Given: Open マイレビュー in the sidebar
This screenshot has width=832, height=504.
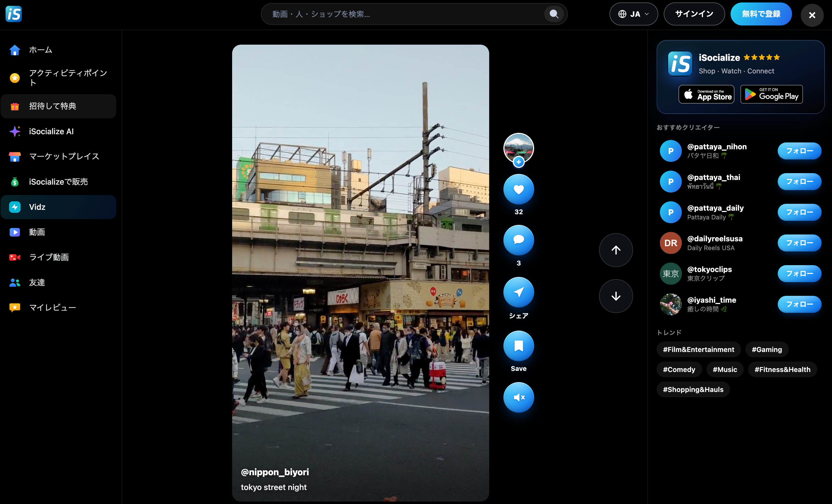Looking at the screenshot, I should coord(58,308).
